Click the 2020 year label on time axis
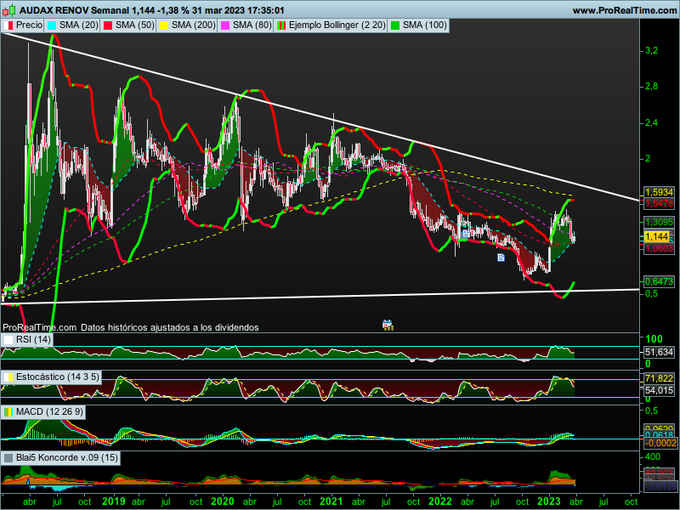The width and height of the screenshot is (680, 510). pyautogui.click(x=222, y=502)
